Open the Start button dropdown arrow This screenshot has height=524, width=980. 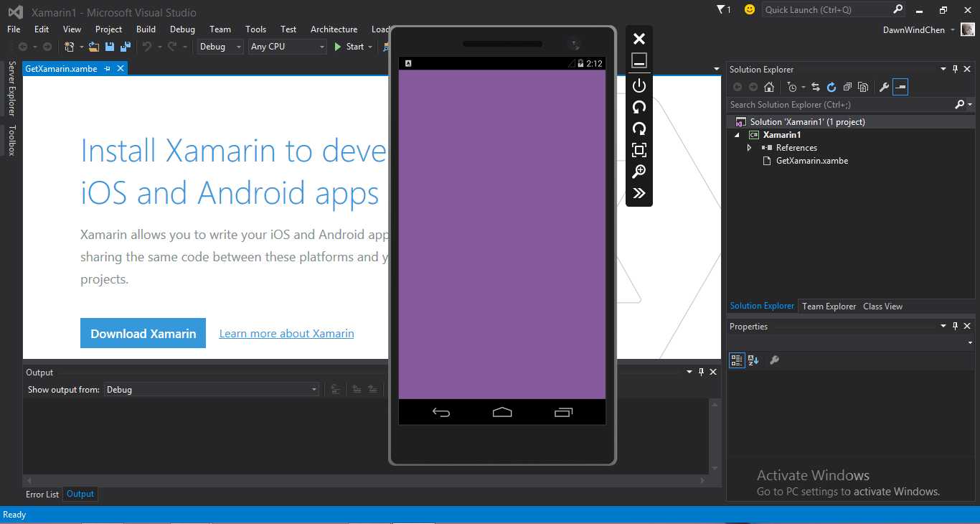[x=370, y=47]
